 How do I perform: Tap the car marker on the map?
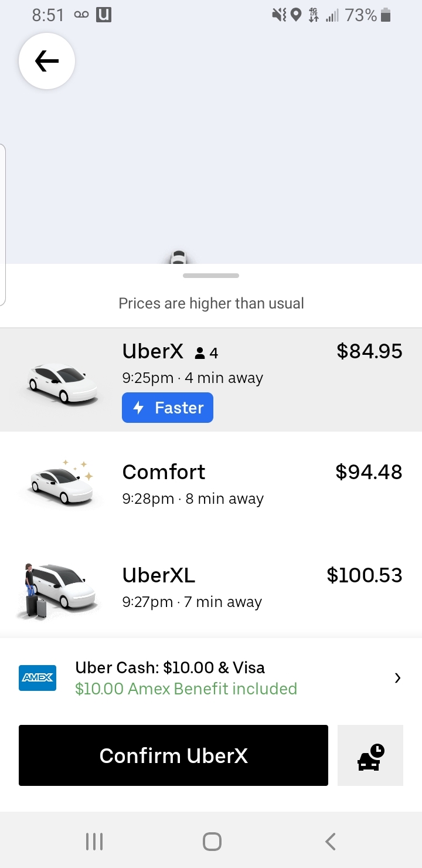179,257
